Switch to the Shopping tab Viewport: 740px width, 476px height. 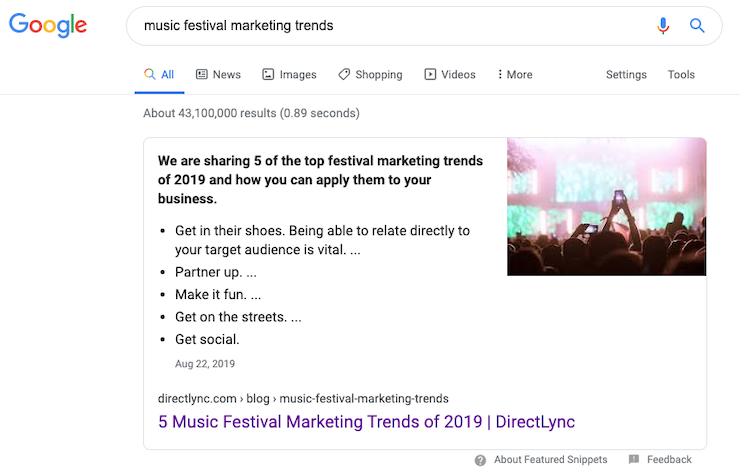pyautogui.click(x=370, y=75)
